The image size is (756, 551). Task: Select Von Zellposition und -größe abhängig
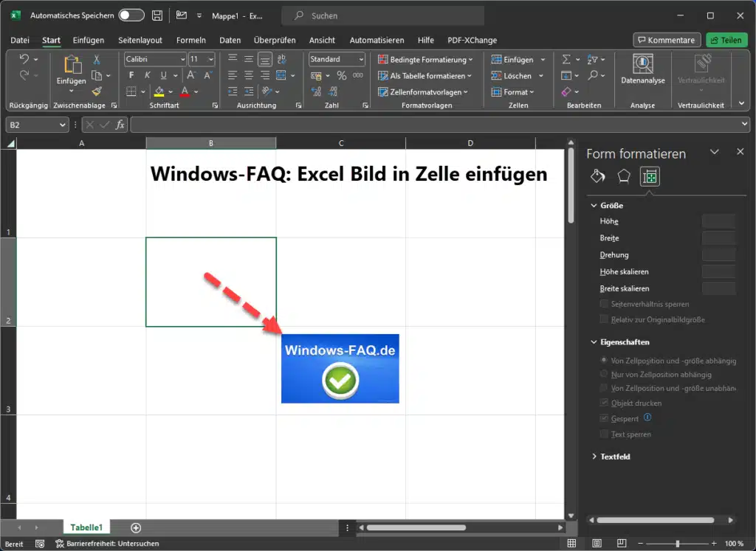tap(604, 360)
